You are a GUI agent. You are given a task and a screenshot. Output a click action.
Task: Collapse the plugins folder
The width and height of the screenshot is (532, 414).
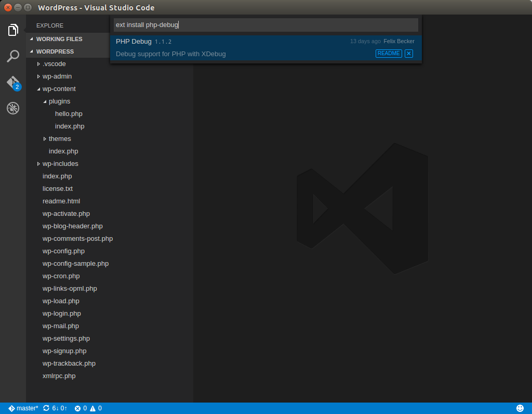(x=45, y=101)
